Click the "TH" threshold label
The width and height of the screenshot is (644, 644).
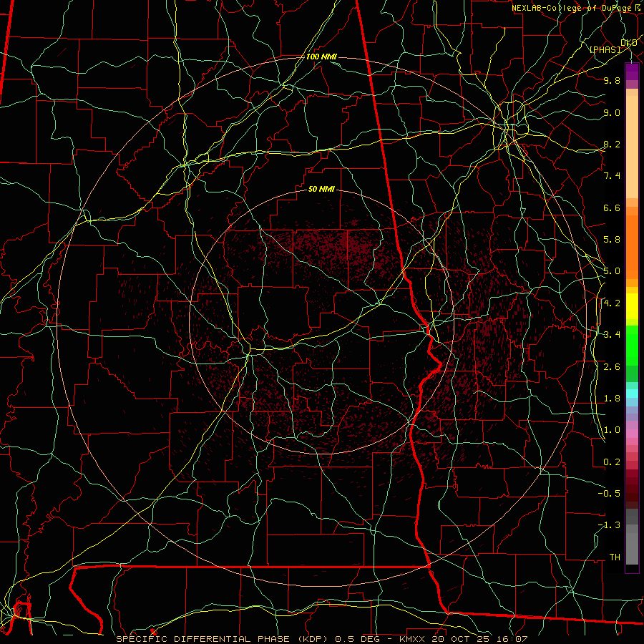(x=615, y=557)
